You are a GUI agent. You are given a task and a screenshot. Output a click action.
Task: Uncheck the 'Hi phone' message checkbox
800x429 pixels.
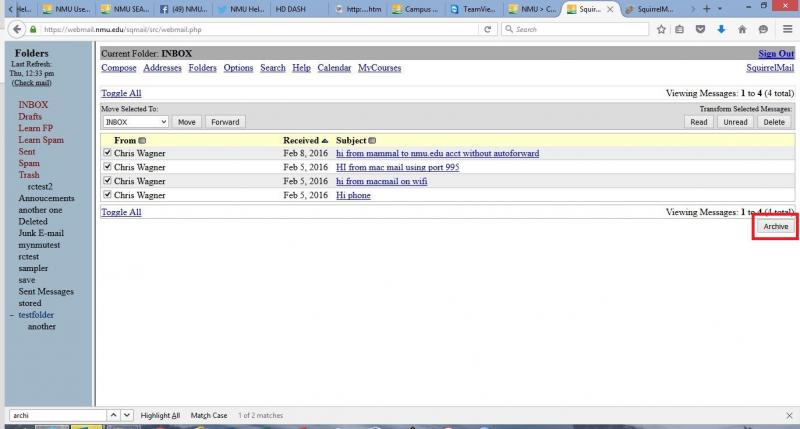click(107, 194)
